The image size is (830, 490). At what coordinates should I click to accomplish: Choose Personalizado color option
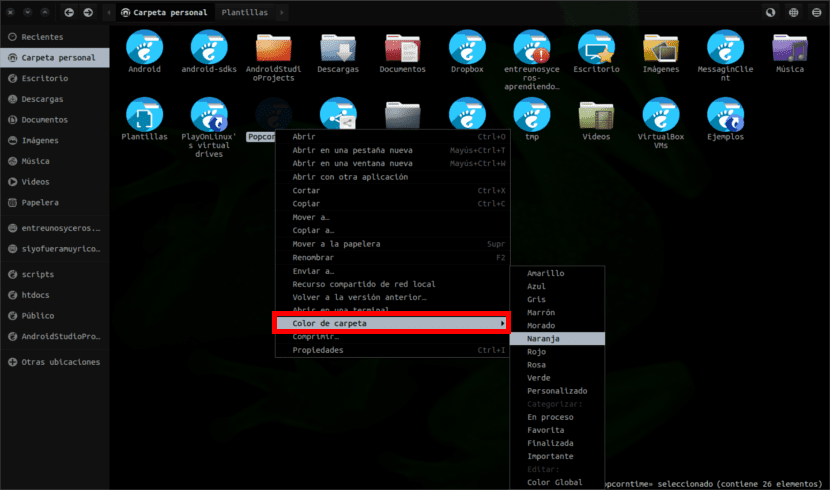coord(557,391)
